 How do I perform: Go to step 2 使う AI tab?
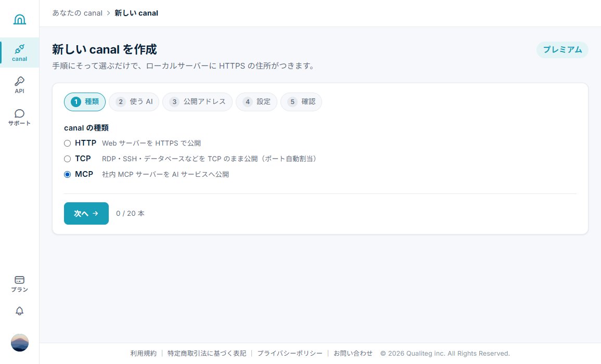(134, 102)
